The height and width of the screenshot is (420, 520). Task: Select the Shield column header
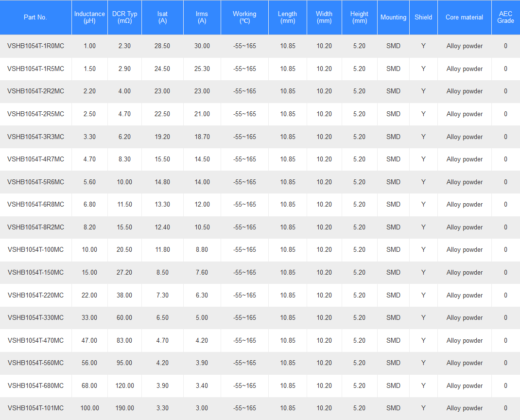tap(423, 17)
